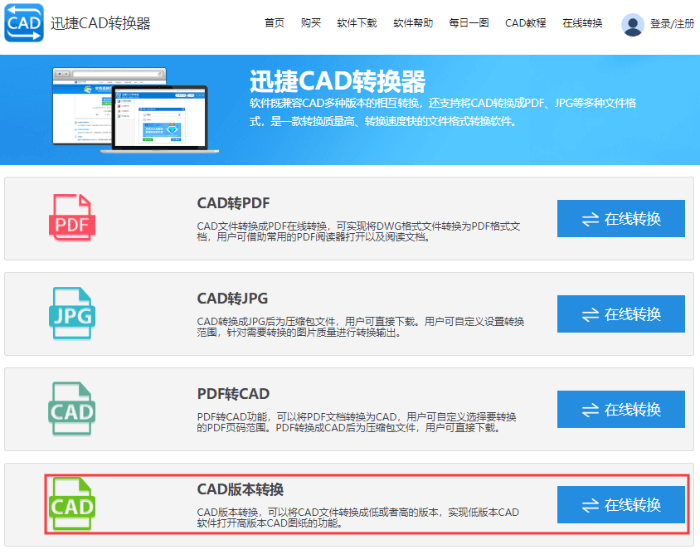Open the 首页 menu item
The image size is (700, 552).
click(274, 23)
